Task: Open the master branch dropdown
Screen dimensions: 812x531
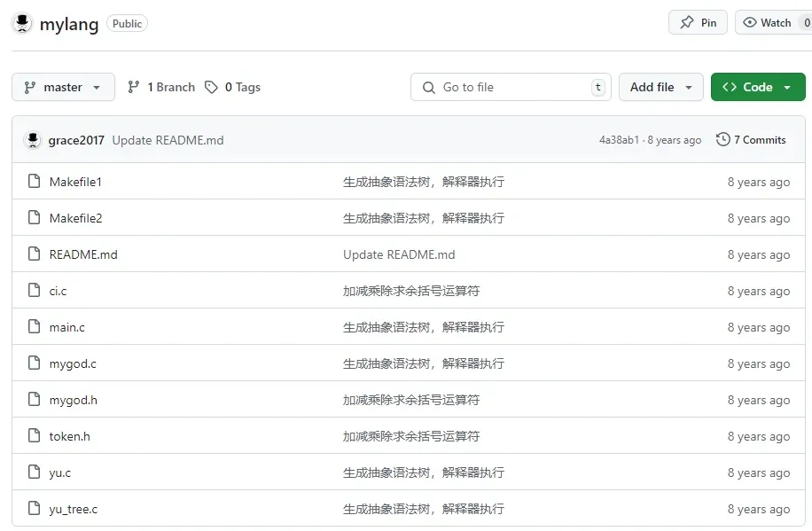Action: click(x=63, y=87)
